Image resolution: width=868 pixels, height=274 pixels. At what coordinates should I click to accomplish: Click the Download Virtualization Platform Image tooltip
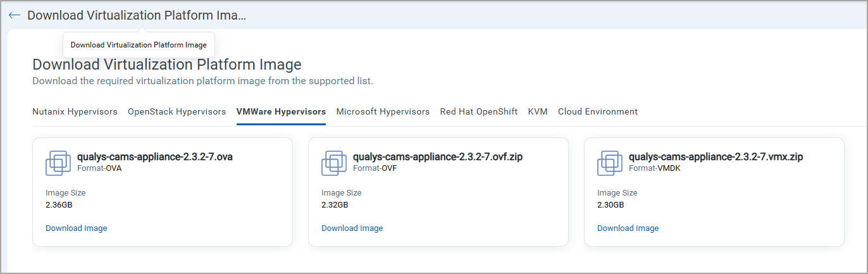pos(139,45)
